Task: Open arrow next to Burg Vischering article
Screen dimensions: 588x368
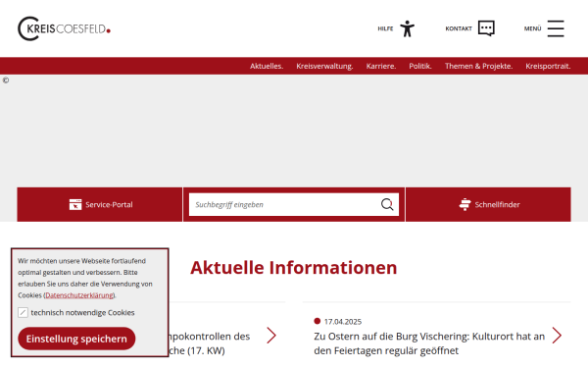Action: pyautogui.click(x=557, y=336)
